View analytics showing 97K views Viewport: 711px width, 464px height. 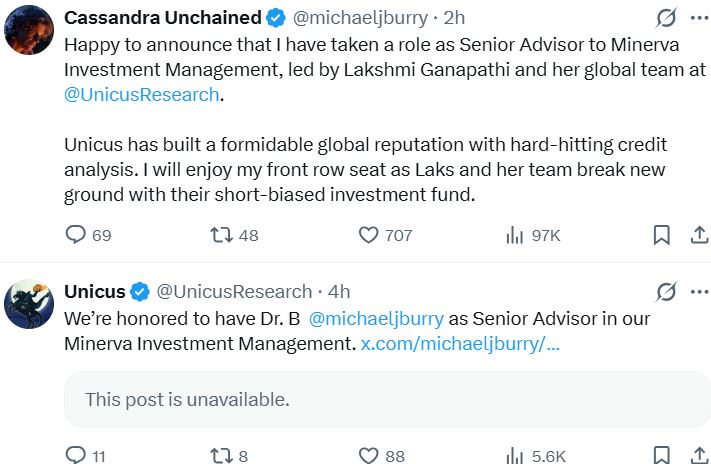(533, 235)
